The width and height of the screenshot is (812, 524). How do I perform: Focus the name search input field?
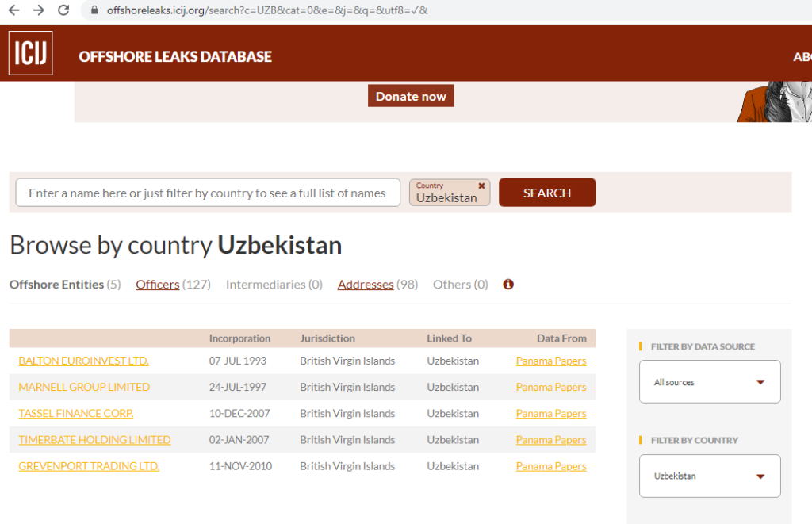tap(208, 193)
